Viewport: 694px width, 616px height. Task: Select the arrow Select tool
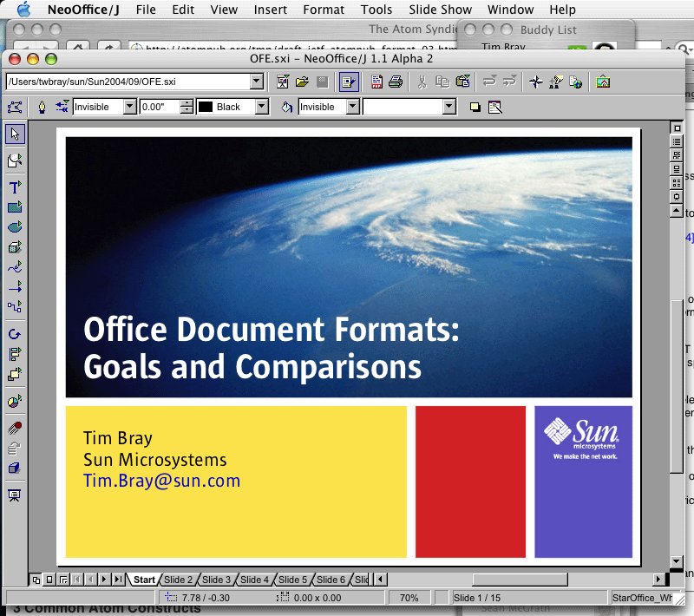[x=15, y=134]
